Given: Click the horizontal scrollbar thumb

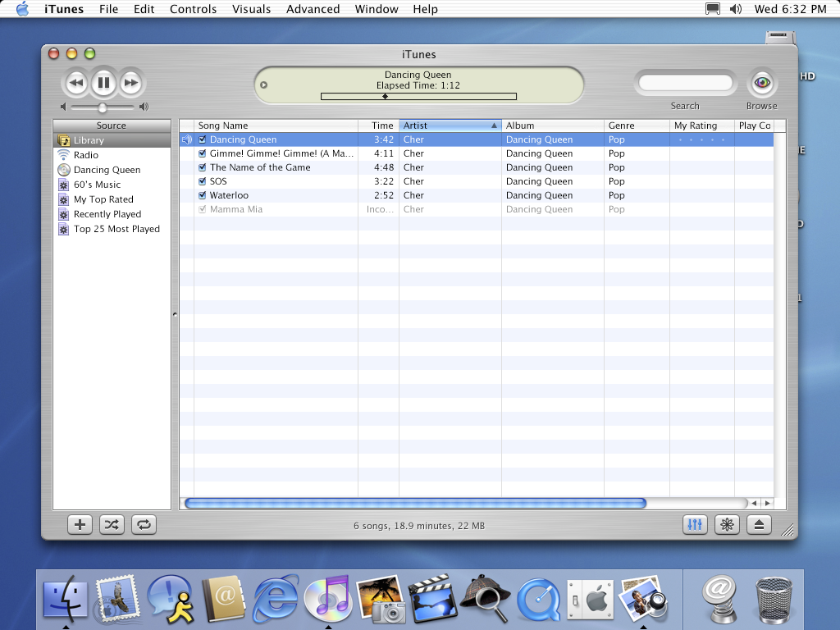Looking at the screenshot, I should (x=415, y=503).
